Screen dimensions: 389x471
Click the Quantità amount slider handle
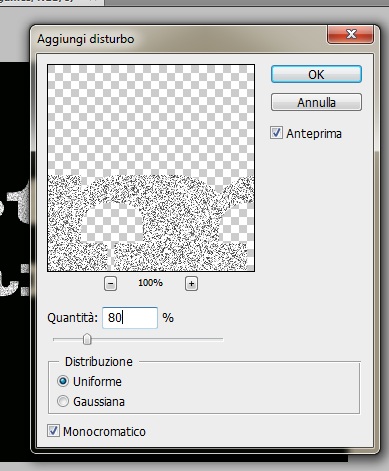click(87, 339)
